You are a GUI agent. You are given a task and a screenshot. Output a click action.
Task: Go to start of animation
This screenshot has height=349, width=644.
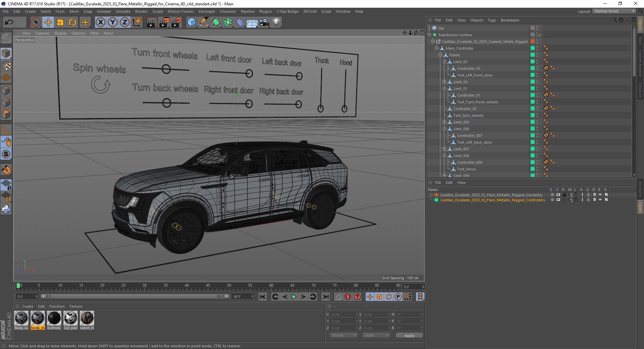pos(263,297)
